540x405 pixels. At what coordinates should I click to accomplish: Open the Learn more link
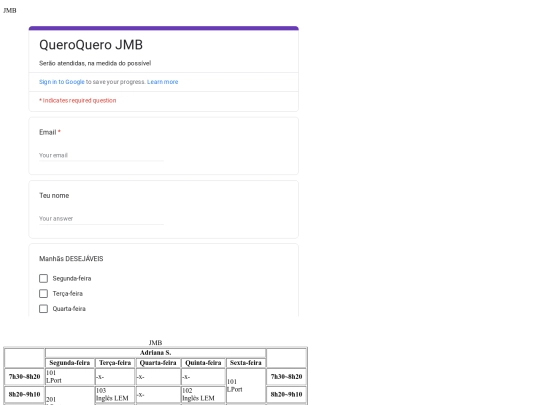163,82
